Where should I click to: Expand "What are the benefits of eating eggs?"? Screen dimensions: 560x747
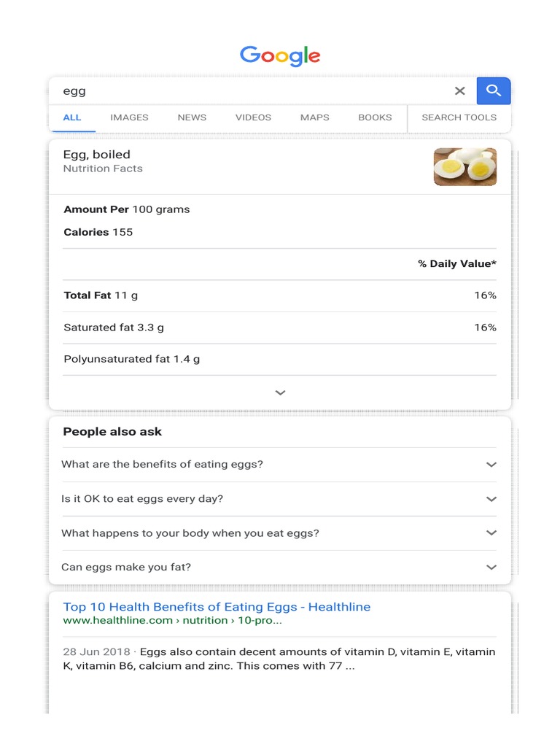[x=491, y=465]
